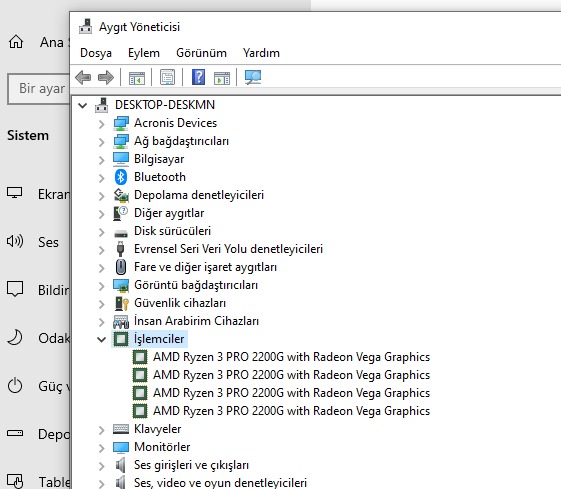Expand the Acronis Devices category
561x489 pixels.
tap(102, 124)
